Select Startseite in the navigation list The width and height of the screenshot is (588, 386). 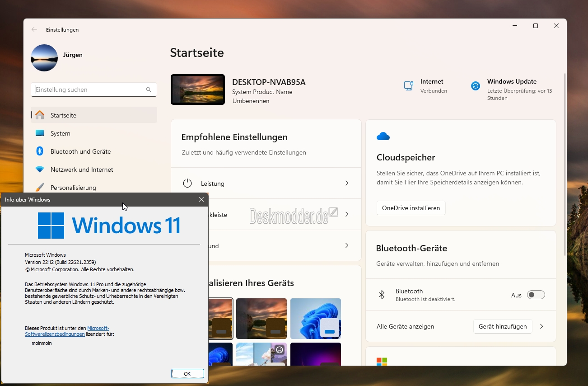(94, 115)
